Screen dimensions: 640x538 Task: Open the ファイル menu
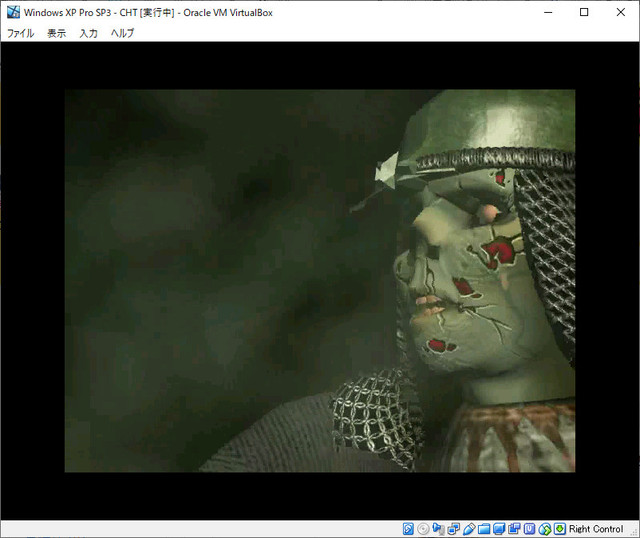click(20, 33)
